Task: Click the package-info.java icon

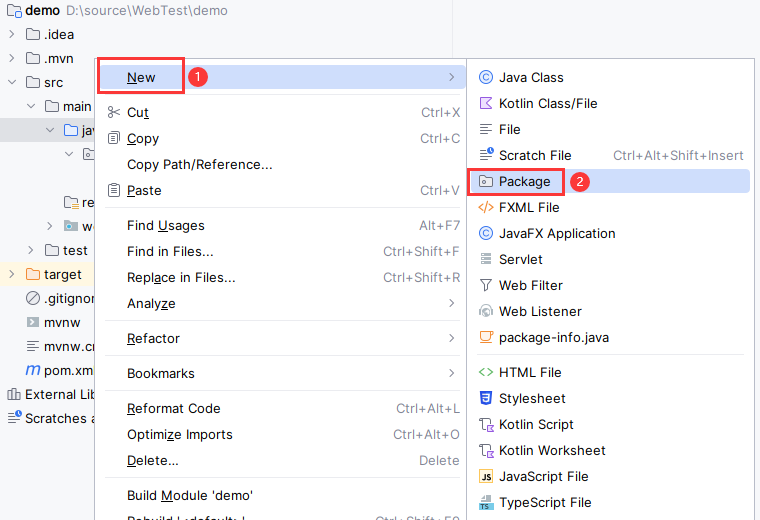Action: click(x=486, y=338)
